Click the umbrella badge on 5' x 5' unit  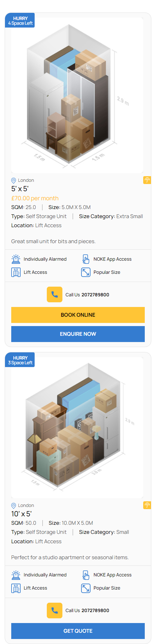click(x=147, y=180)
